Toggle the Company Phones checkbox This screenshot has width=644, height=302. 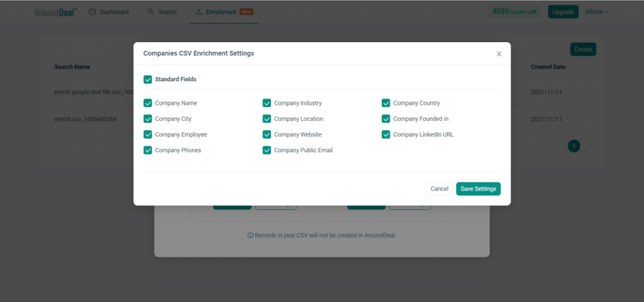[148, 150]
